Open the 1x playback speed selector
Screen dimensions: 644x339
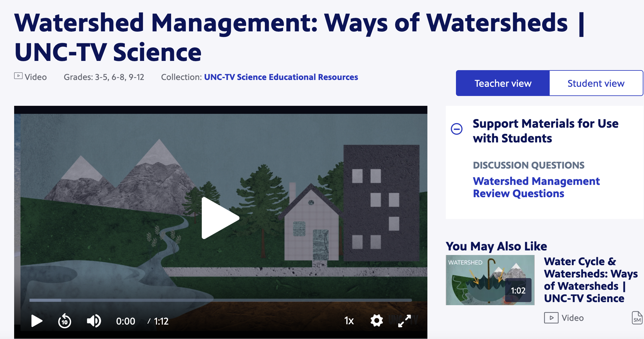point(349,321)
